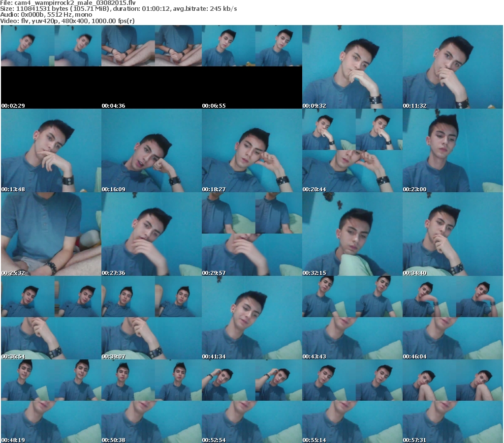Viewport: 504px width, 443px height.
Task: Open the last frame 00:57:31
Action: click(x=453, y=401)
